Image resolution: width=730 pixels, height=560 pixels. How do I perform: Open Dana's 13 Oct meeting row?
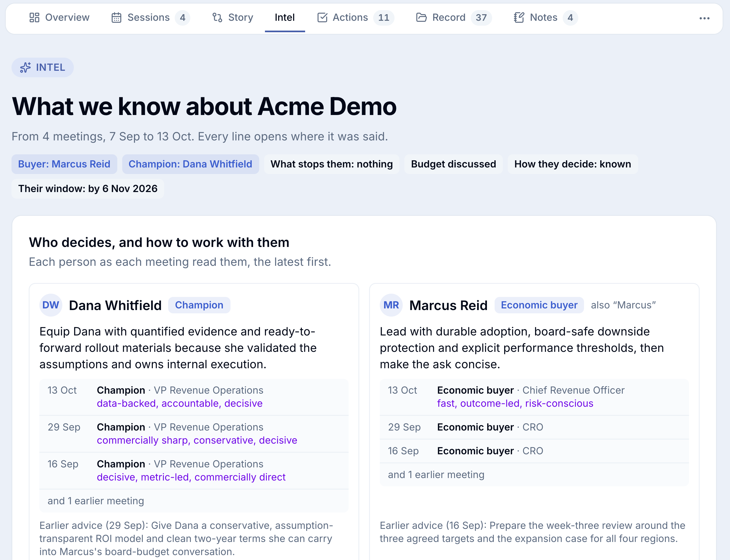194,397
